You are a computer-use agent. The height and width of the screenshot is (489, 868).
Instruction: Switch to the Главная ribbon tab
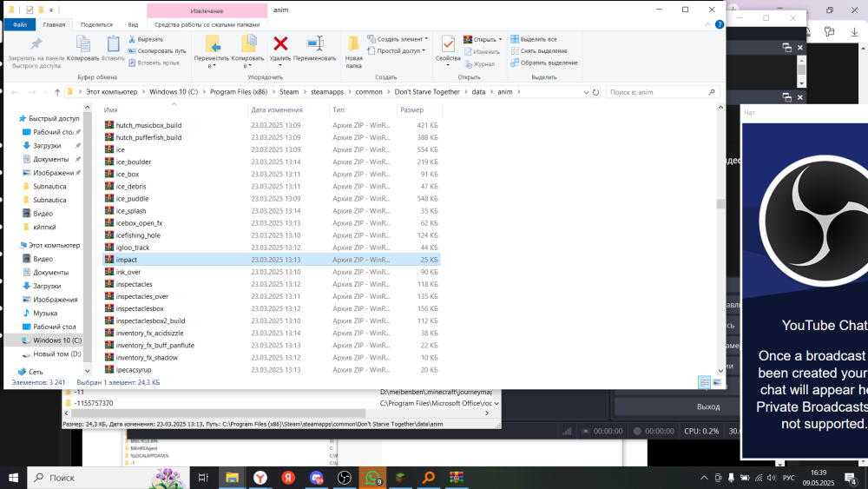pos(54,24)
